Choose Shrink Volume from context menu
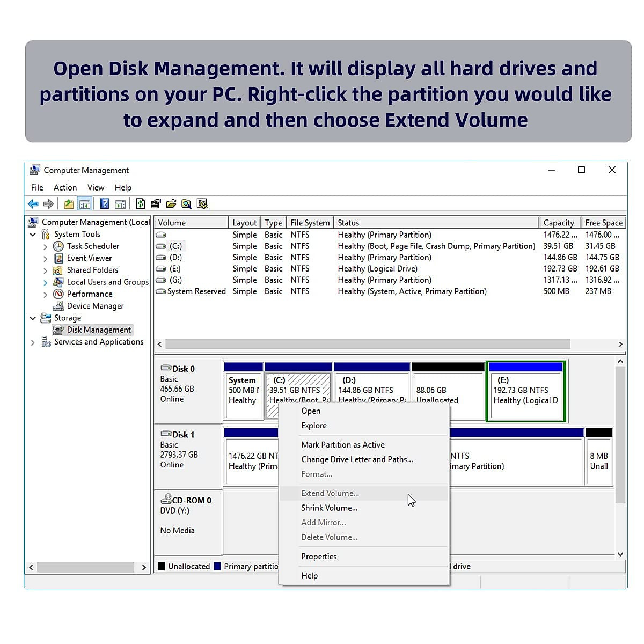This screenshot has width=644, height=644. tap(329, 508)
